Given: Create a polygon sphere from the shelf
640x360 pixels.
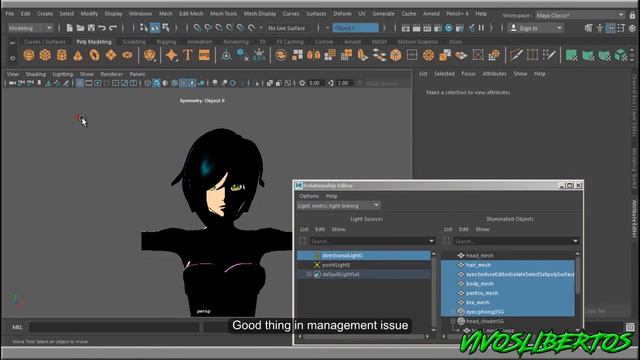Looking at the screenshot, I should click(x=29, y=55).
